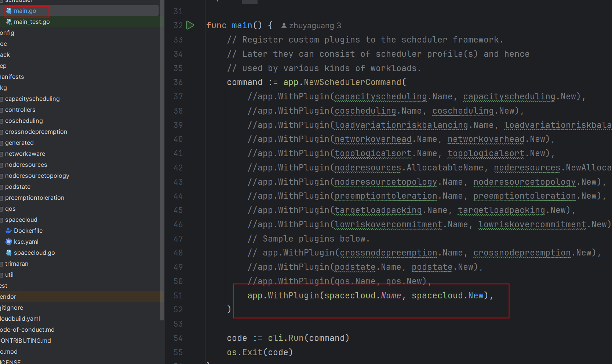This screenshot has height=364, width=612.
Task: Open the ksc.yaml file
Action: [x=26, y=242]
